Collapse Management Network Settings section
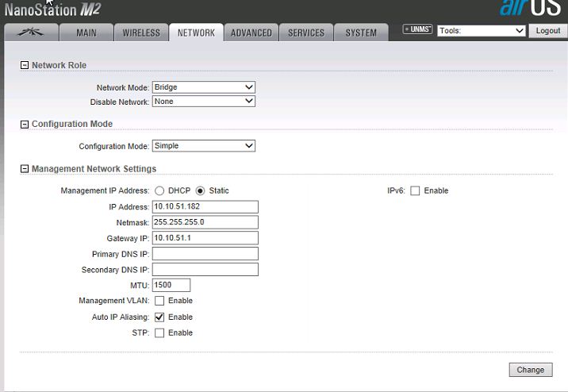Viewport: 568px width, 392px height. coord(24,169)
